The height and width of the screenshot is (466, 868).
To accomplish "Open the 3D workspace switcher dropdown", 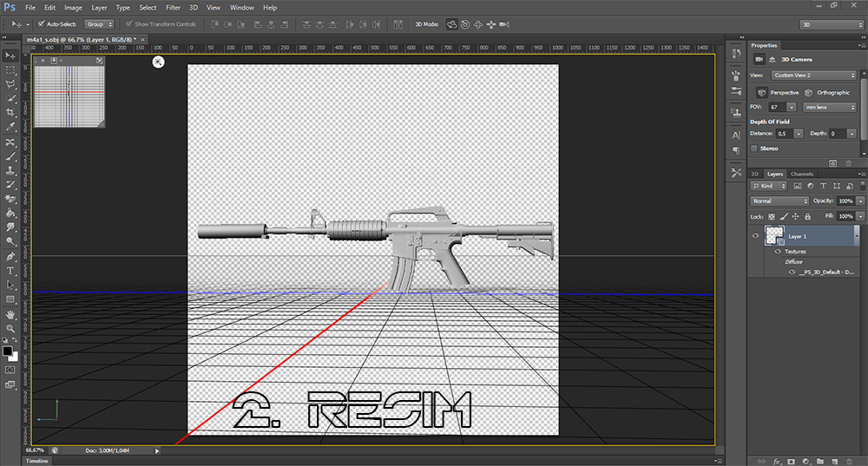I will click(x=831, y=24).
